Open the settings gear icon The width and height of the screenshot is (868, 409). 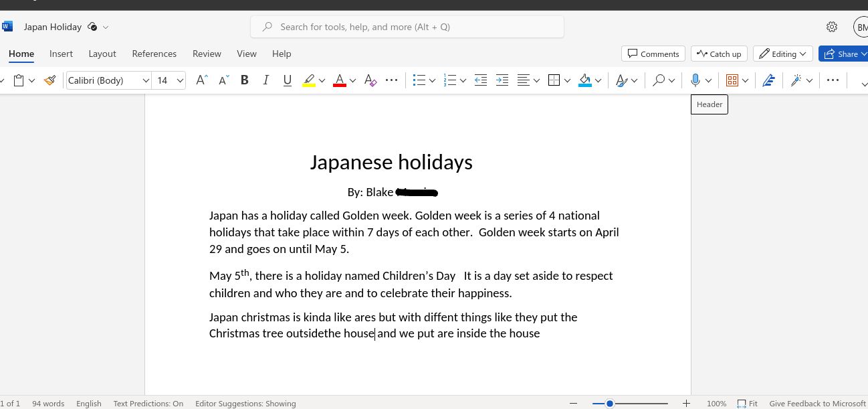(831, 27)
